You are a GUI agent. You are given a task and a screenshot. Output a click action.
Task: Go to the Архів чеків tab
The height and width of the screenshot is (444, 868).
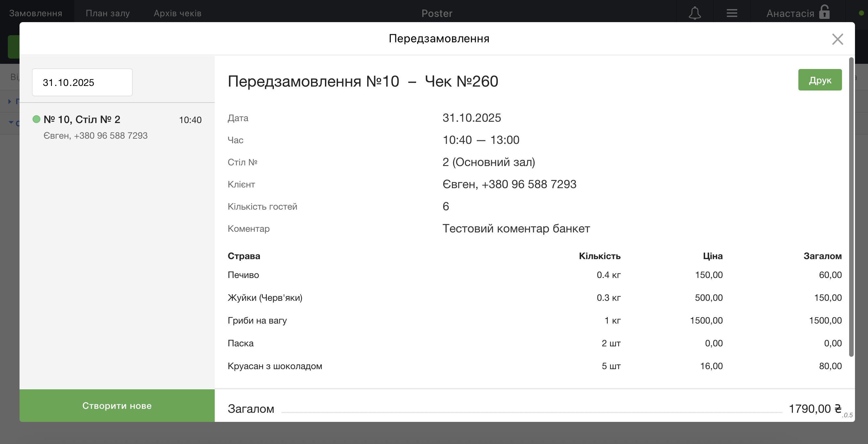coord(177,13)
